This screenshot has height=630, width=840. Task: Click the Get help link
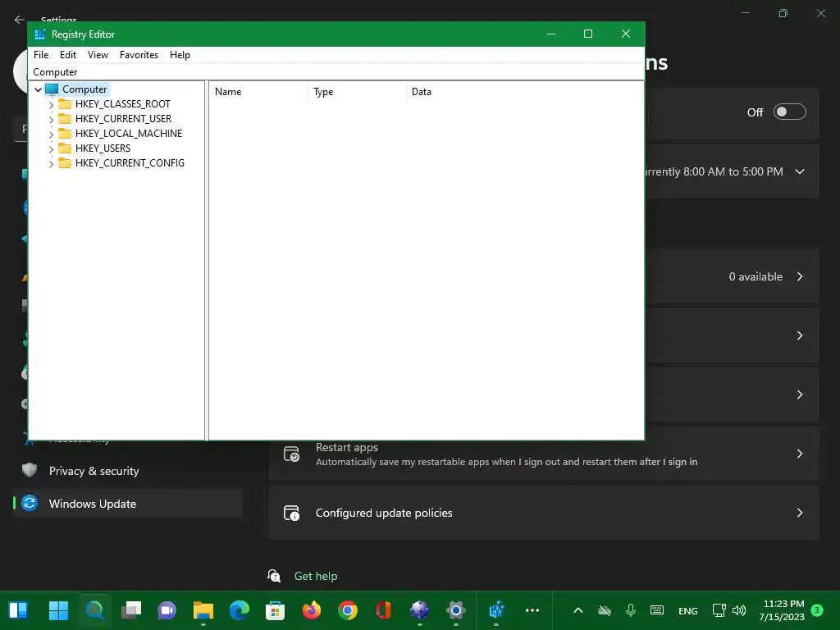click(316, 576)
